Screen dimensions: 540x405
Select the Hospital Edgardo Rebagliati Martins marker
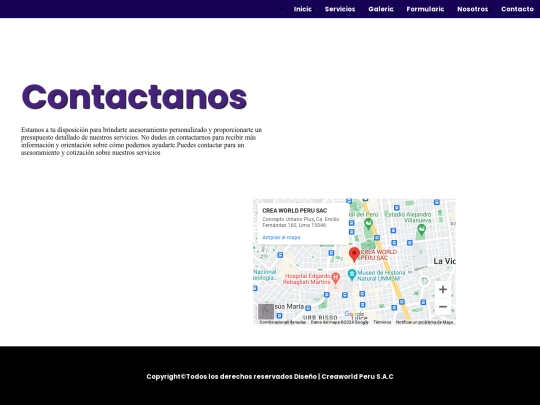click(x=335, y=277)
